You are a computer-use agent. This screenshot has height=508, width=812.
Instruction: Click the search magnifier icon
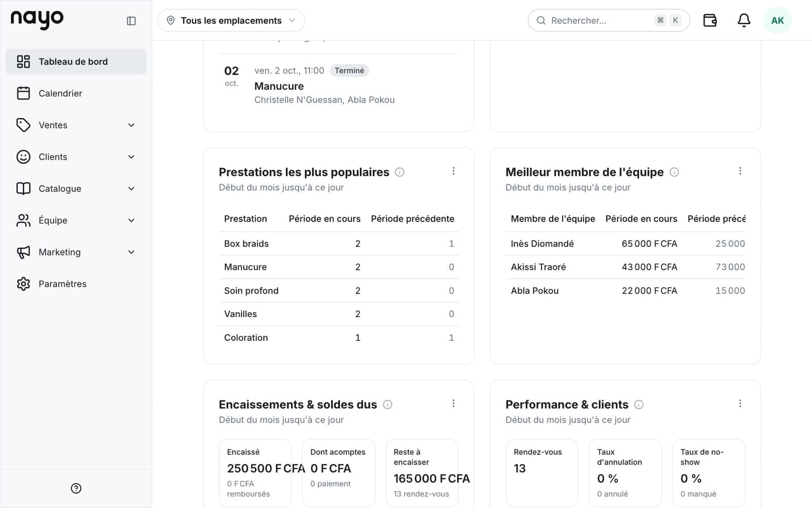pos(541,20)
